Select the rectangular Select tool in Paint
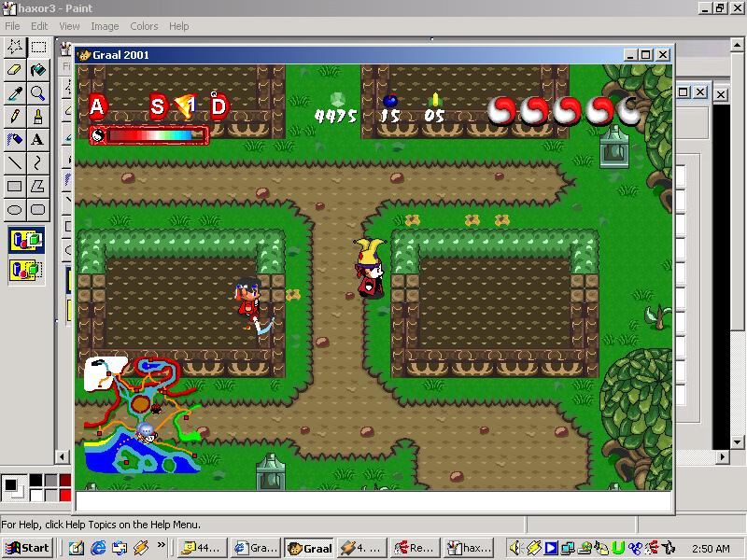Image resolution: width=747 pixels, height=560 pixels. [x=38, y=48]
